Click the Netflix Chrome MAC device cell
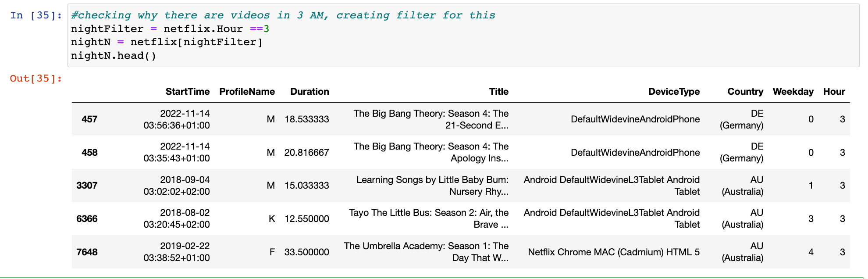This screenshot has height=279, width=868. (x=613, y=252)
